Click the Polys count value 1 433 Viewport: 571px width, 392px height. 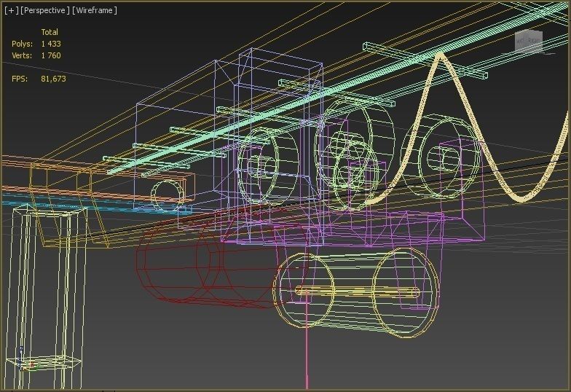(51, 44)
